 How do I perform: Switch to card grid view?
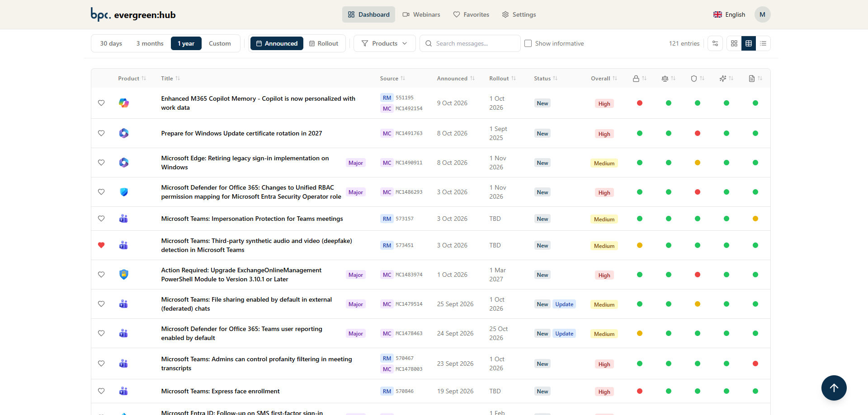tap(734, 43)
